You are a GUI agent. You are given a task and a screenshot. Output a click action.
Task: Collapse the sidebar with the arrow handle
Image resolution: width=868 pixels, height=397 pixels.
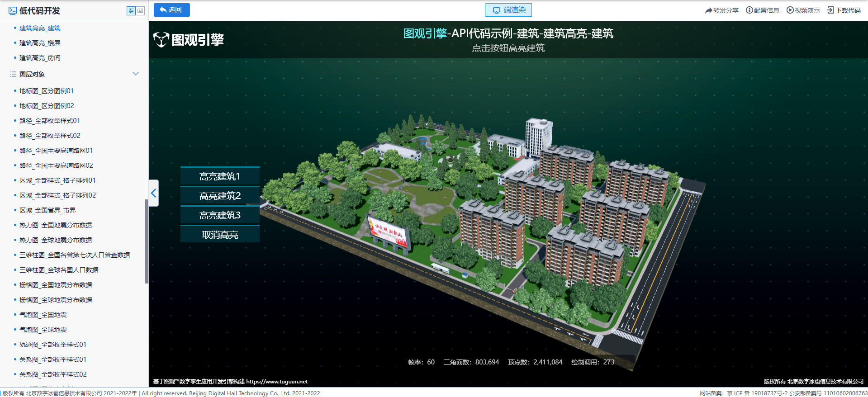(x=154, y=193)
